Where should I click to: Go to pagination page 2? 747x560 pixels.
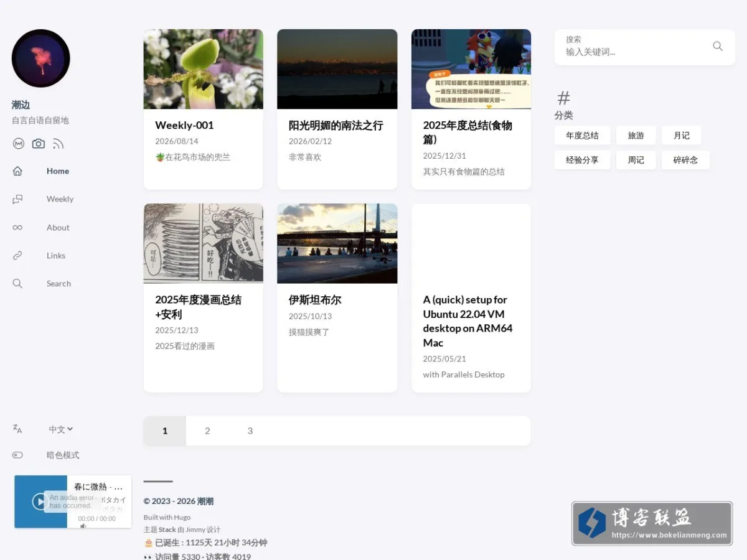coord(207,431)
